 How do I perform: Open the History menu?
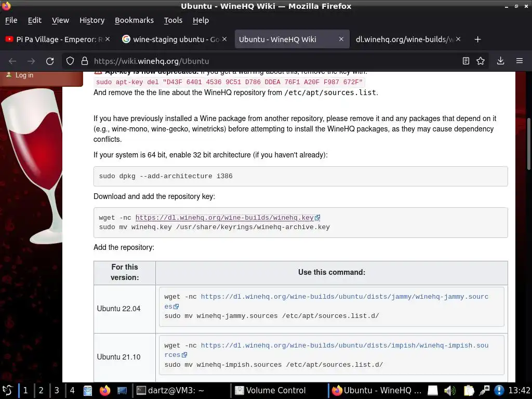pyautogui.click(x=92, y=20)
